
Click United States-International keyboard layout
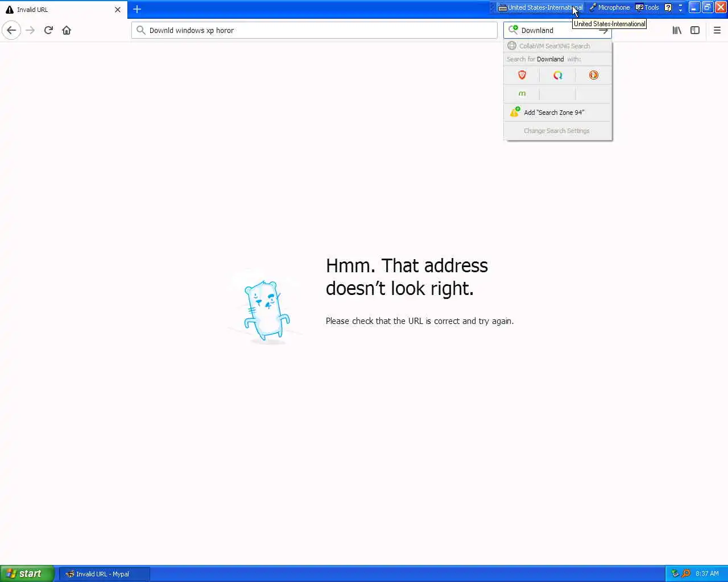point(540,7)
